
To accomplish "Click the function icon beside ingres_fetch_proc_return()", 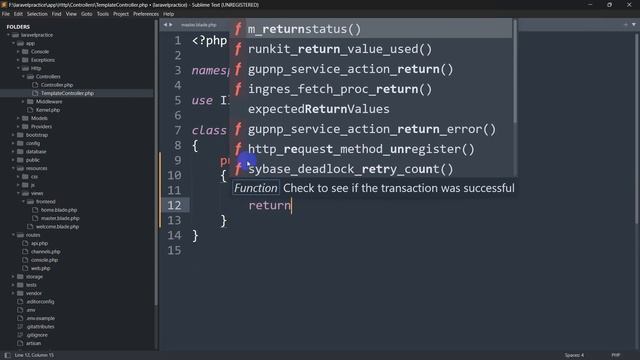I will click(238, 89).
